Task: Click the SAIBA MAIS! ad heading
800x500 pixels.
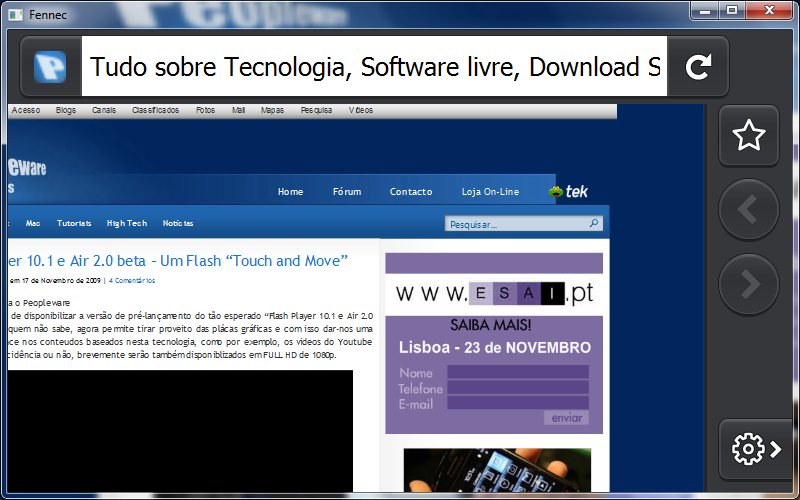Action: coord(490,325)
